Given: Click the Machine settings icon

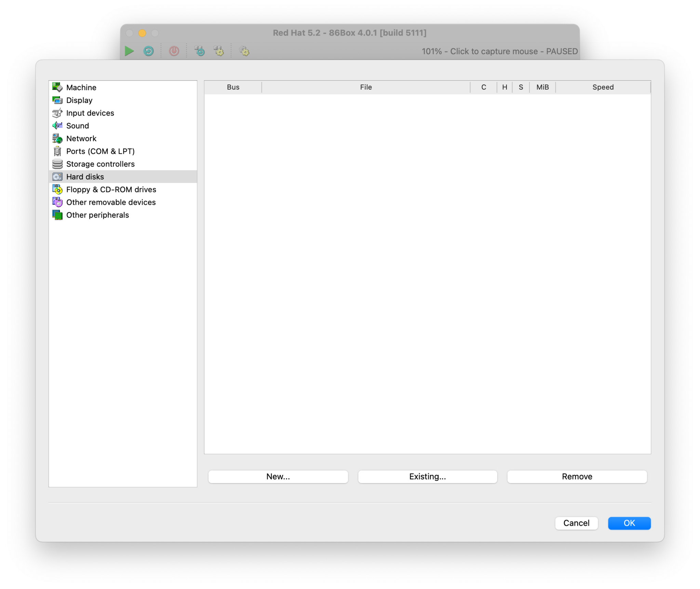Looking at the screenshot, I should (x=57, y=87).
